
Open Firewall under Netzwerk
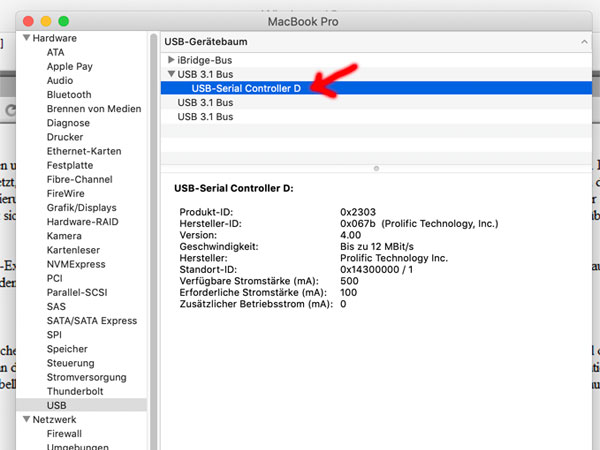click(x=64, y=434)
